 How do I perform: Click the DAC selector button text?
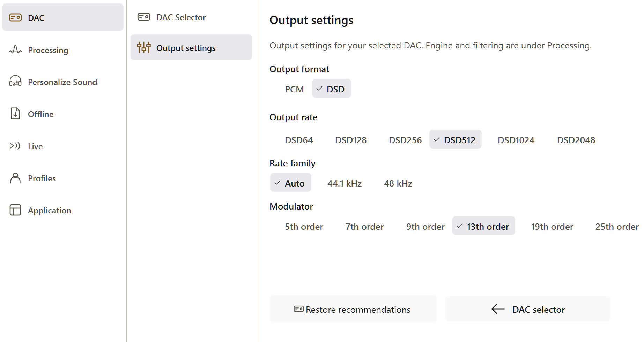click(539, 310)
